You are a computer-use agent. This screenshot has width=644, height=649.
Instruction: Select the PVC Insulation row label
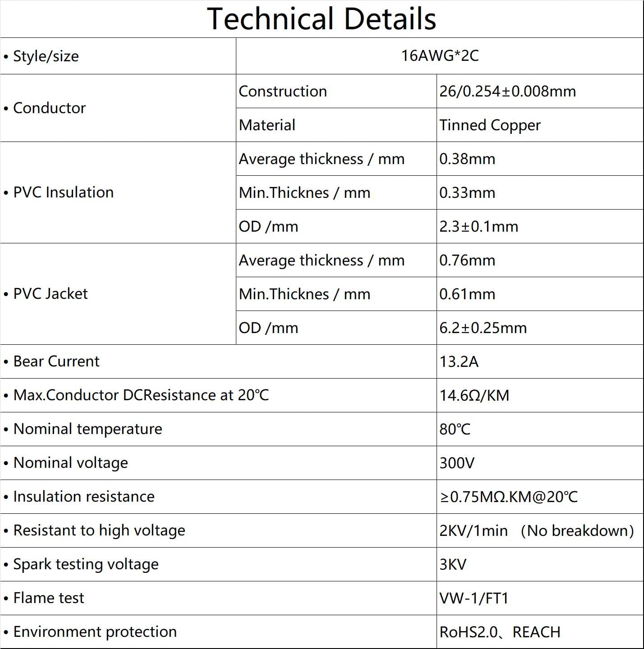point(63,192)
